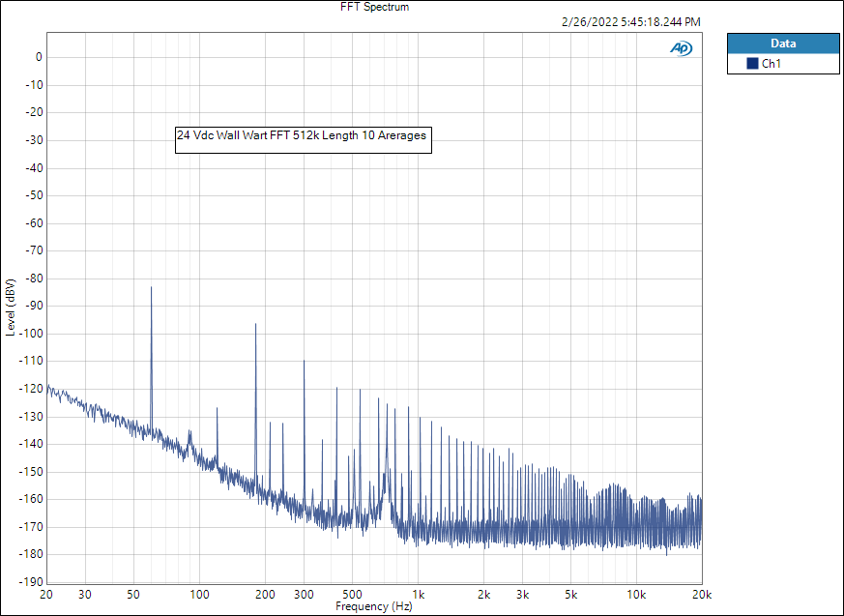
Task: Click the -170 level axis label
Action: (31, 527)
